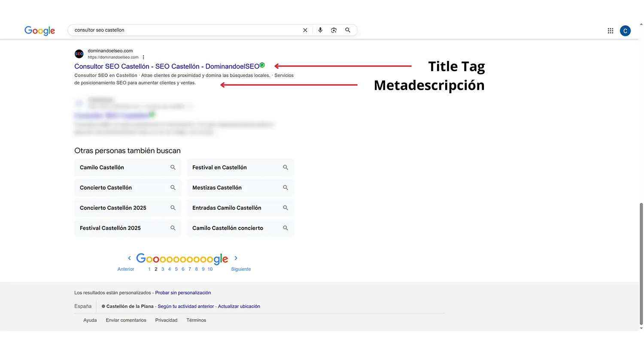This screenshot has width=644, height=362.
Task: Click the dominandoelseo.com site favicon
Action: (79, 54)
